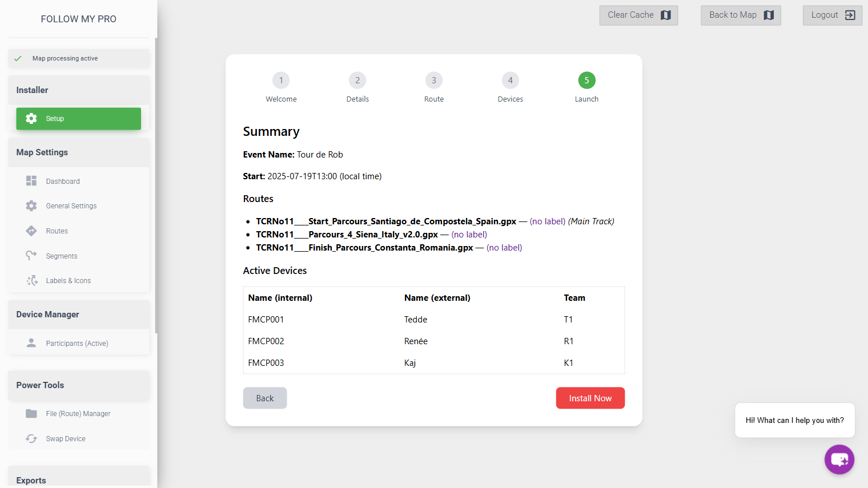Open the Segments icon in sidebar
Image resolution: width=868 pixels, height=488 pixels.
point(31,256)
